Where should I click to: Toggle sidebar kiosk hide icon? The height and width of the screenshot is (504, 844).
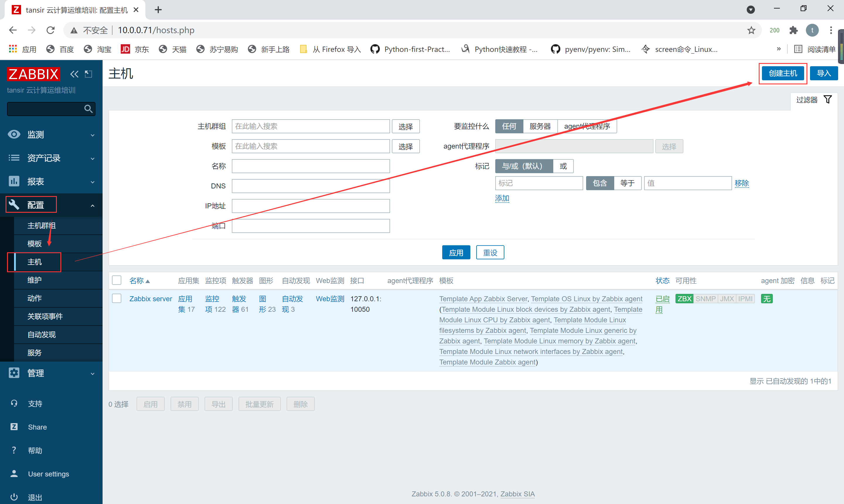pos(88,74)
